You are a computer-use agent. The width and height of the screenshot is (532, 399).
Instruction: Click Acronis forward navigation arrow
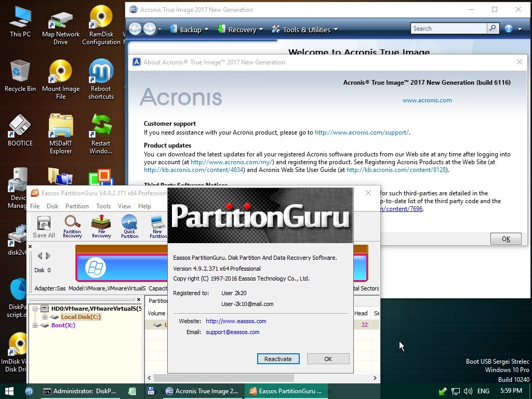click(149, 29)
